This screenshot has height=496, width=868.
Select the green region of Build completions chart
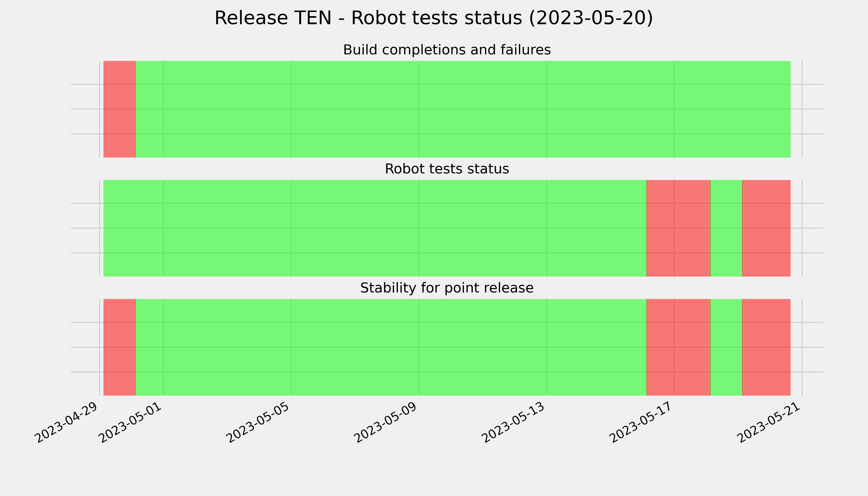pos(463,109)
